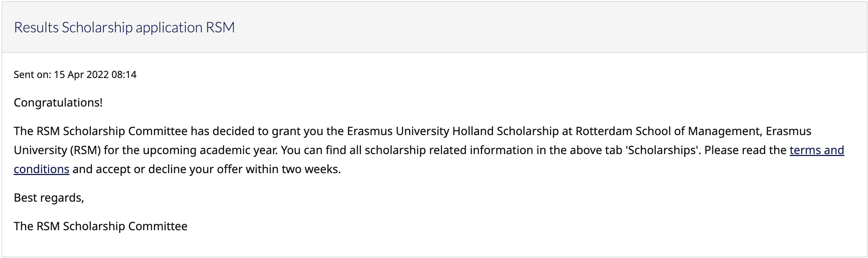Viewport: 868px width, 258px height.
Task: Click the quoted 'Scholarships' tab reference
Action: coord(663,150)
